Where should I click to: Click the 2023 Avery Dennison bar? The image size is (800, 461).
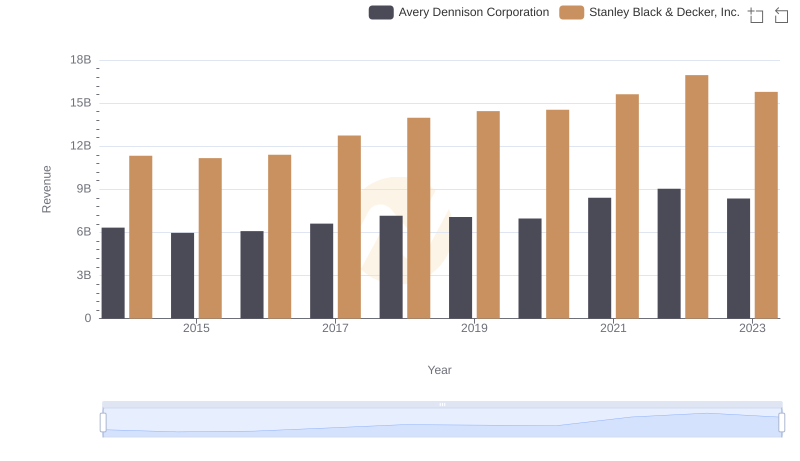[738, 259]
